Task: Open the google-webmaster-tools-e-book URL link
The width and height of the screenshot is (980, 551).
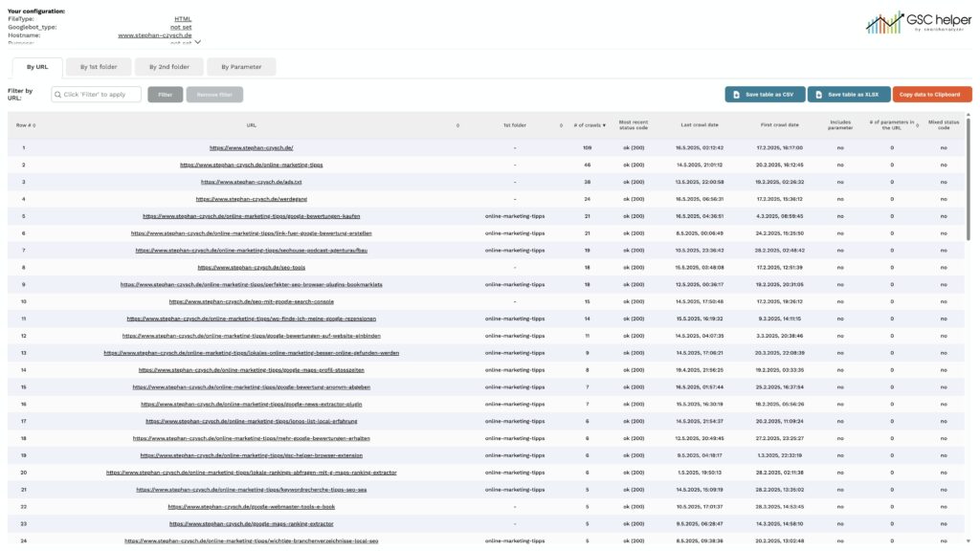Action: point(252,507)
